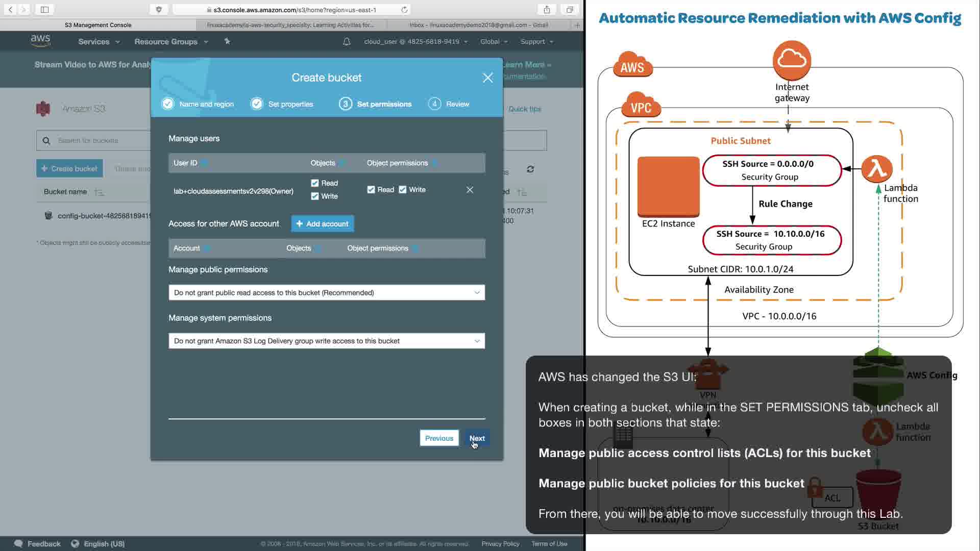Click the refresh buckets icon

pyautogui.click(x=530, y=169)
